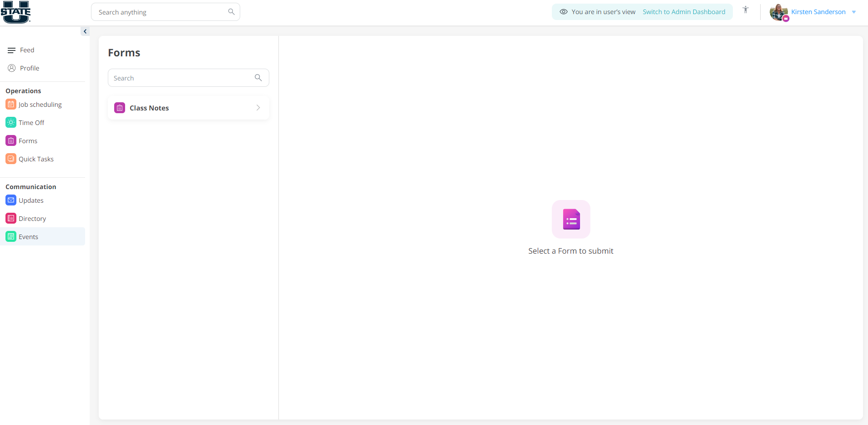Click the user's view eye toggle
The image size is (868, 425).
[564, 12]
